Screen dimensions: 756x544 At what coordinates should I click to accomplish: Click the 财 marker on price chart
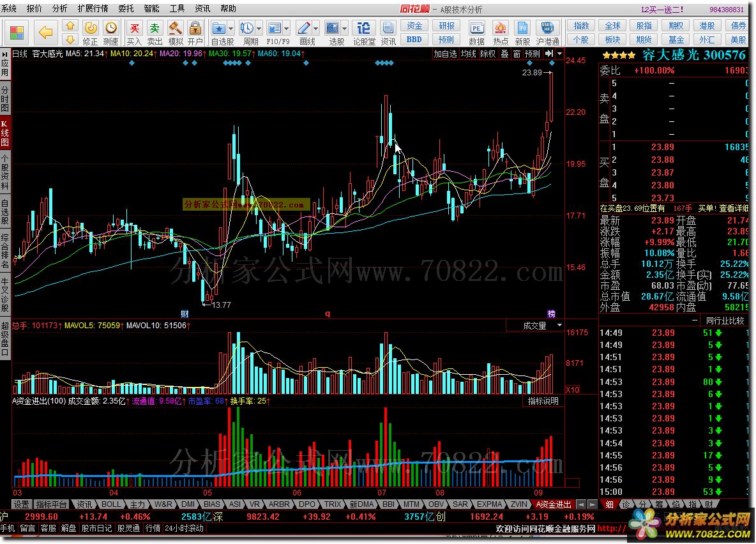point(185,314)
